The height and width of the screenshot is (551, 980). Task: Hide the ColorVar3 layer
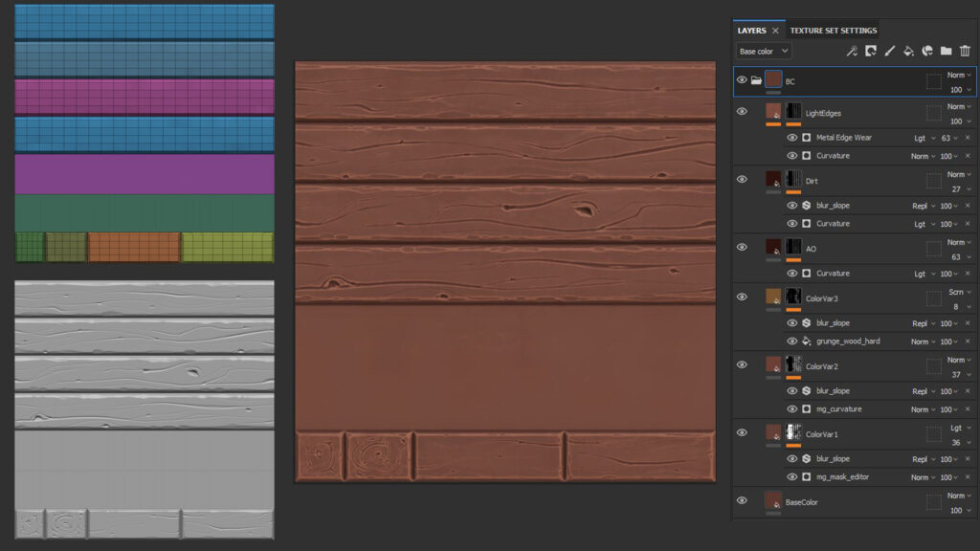pyautogui.click(x=742, y=297)
